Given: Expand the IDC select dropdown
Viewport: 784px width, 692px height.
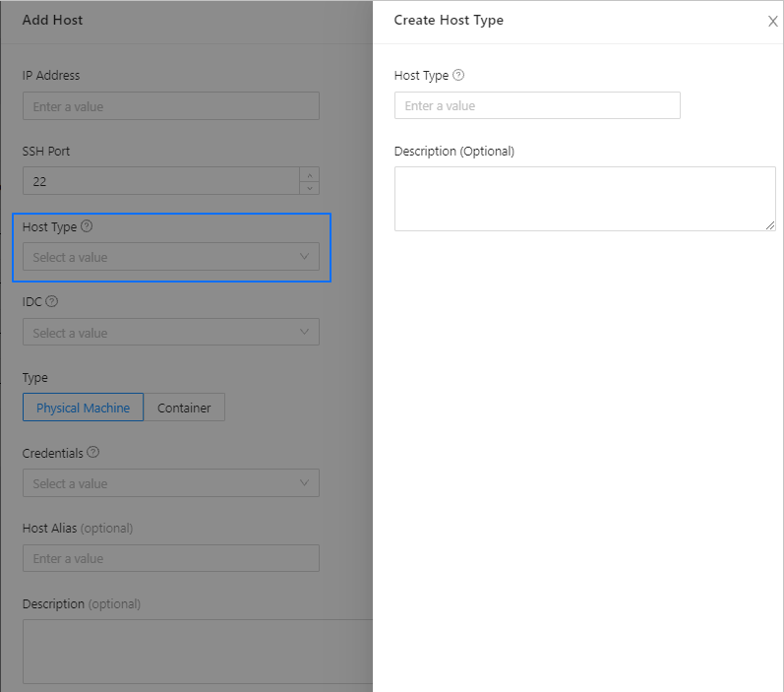Looking at the screenshot, I should click(170, 333).
